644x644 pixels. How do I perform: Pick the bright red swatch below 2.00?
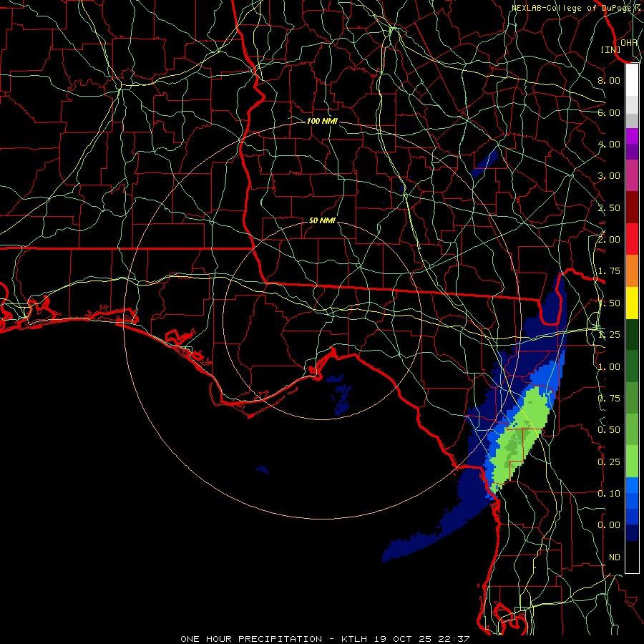tap(632, 239)
